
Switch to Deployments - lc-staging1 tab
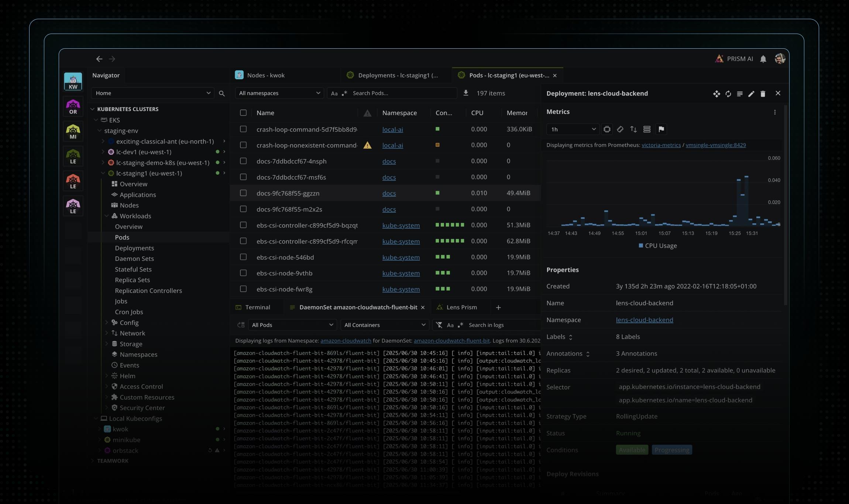click(x=396, y=75)
